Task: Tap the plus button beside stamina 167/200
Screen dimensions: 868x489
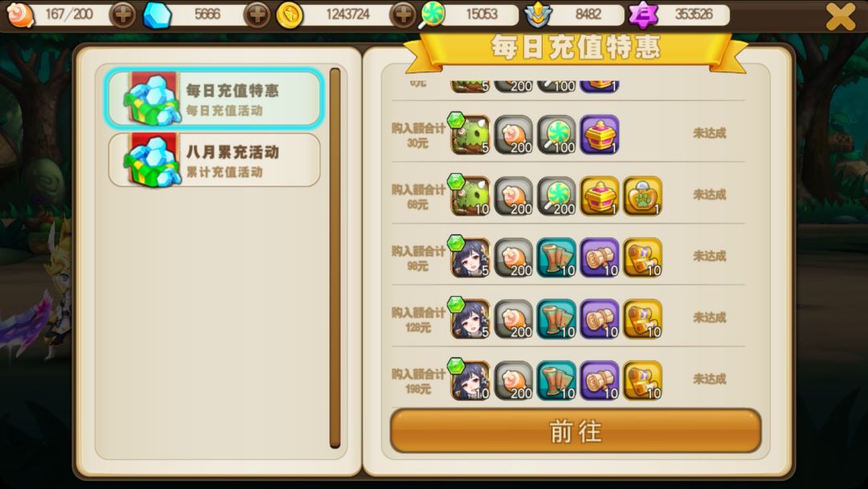Action: pos(123,15)
